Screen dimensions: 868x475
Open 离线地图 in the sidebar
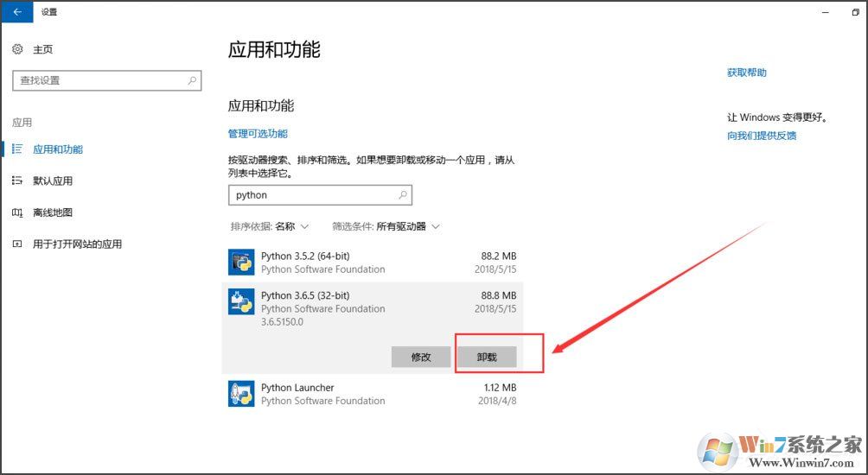53,212
